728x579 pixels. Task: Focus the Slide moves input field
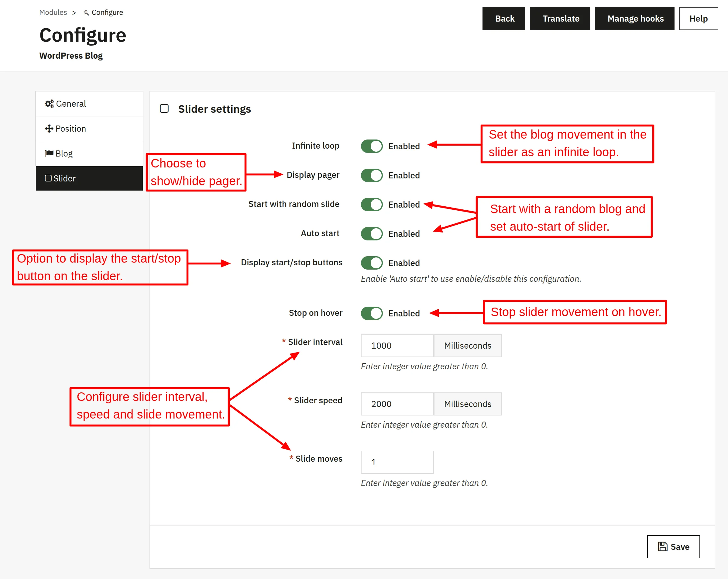[x=397, y=462]
